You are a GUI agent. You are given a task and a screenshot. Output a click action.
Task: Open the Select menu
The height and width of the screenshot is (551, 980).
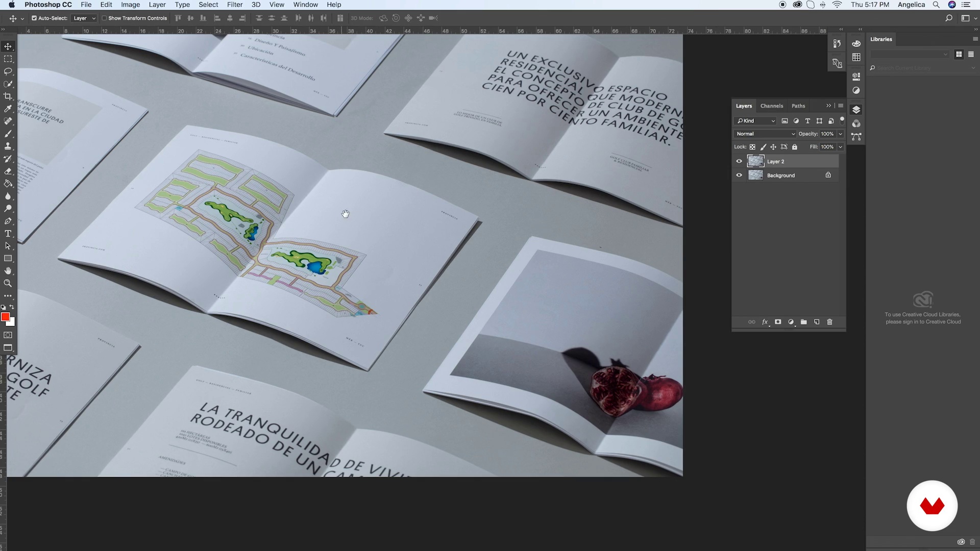208,5
